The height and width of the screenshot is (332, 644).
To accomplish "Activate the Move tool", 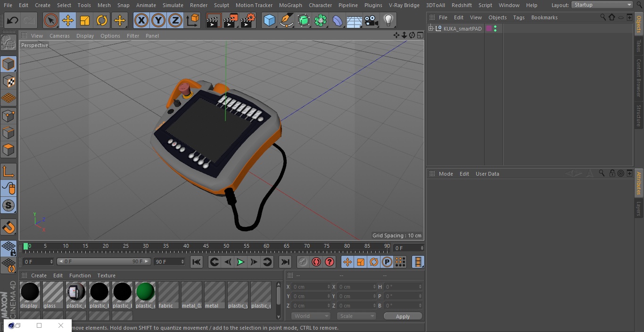I will click(67, 20).
